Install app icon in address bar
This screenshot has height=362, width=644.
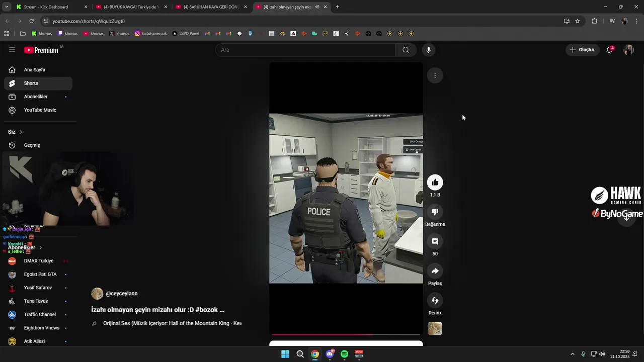point(567,21)
